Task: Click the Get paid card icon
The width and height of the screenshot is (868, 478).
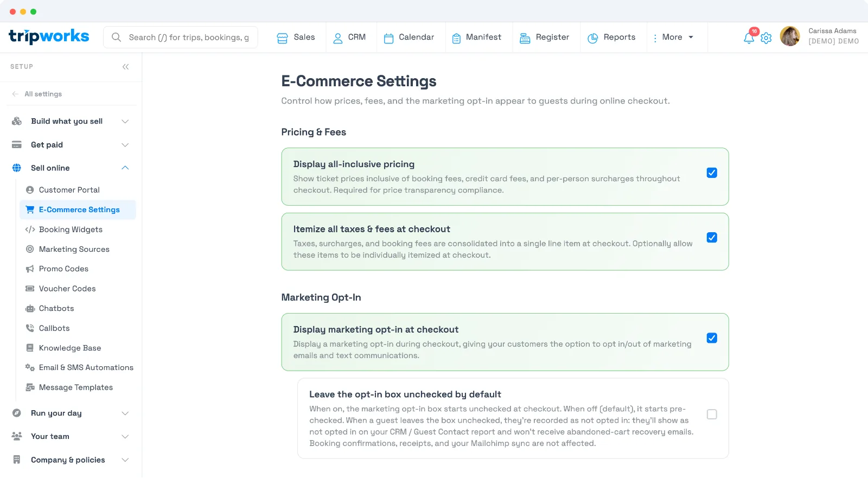Action: (17, 144)
